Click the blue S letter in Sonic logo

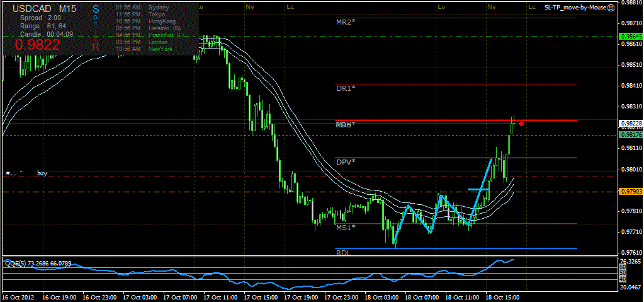point(96,9)
